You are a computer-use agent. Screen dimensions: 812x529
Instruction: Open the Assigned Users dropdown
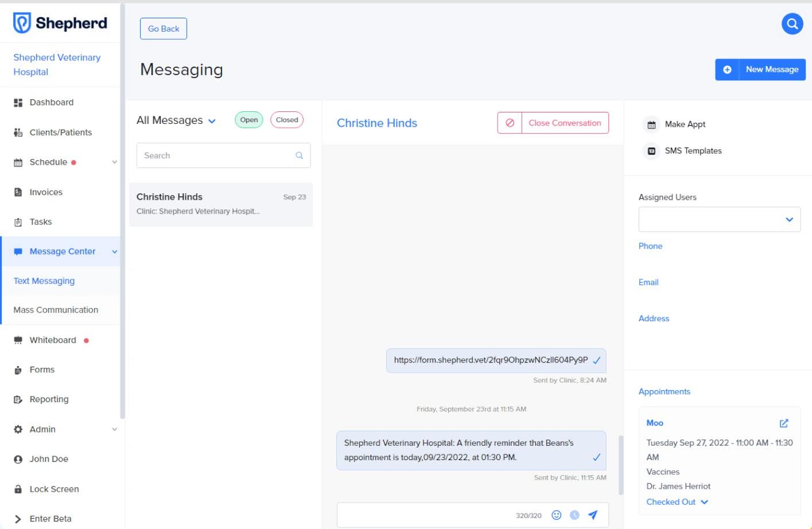point(720,219)
